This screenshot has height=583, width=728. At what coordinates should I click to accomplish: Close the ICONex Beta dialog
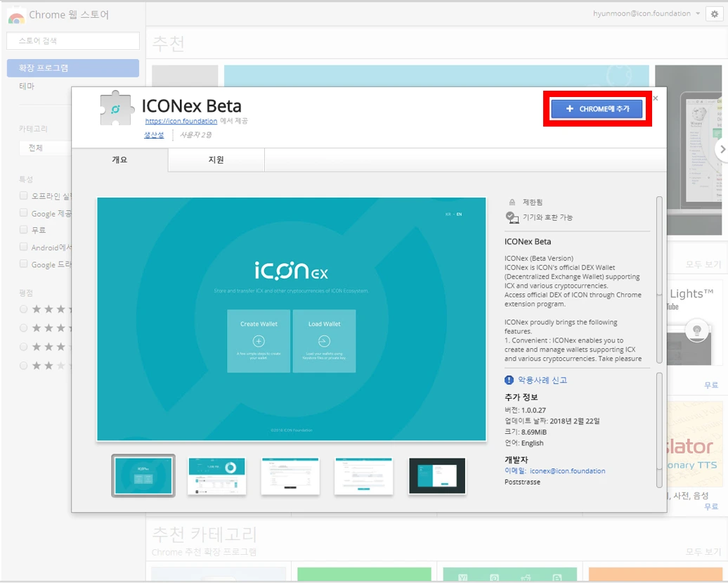tap(656, 98)
